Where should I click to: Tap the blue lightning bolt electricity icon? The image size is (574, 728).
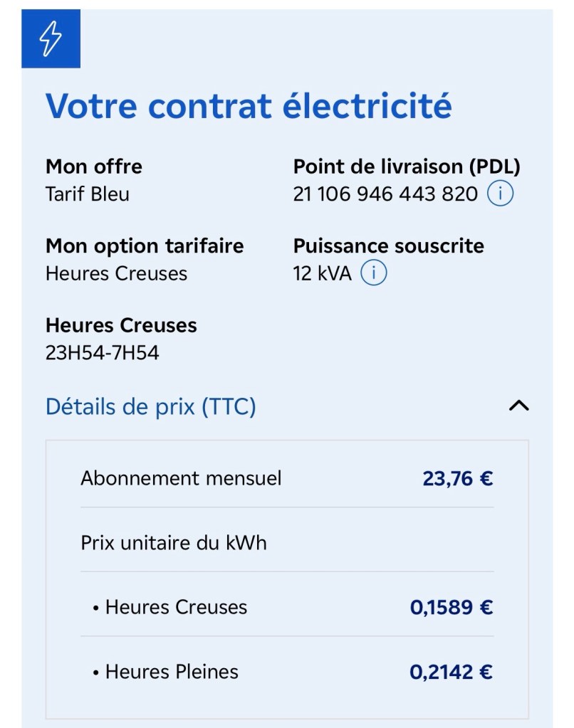pos(51,38)
